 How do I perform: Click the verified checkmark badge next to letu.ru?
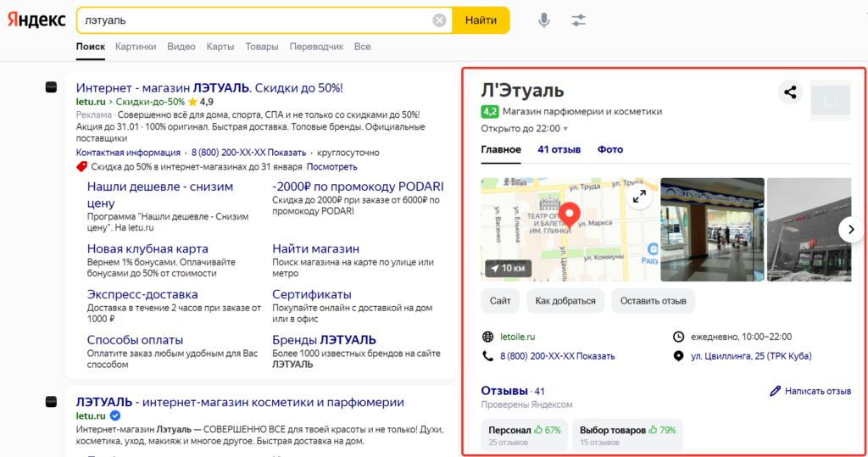(115, 416)
